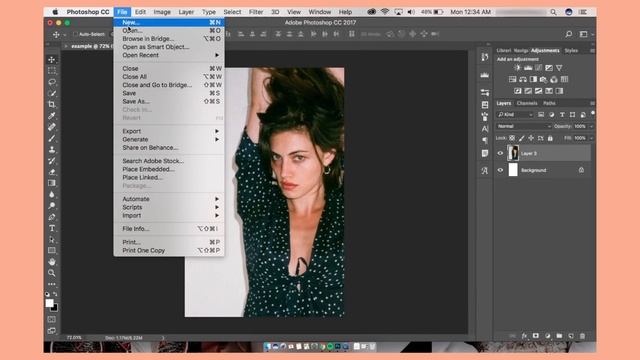Select the Dodge tool

(52, 206)
